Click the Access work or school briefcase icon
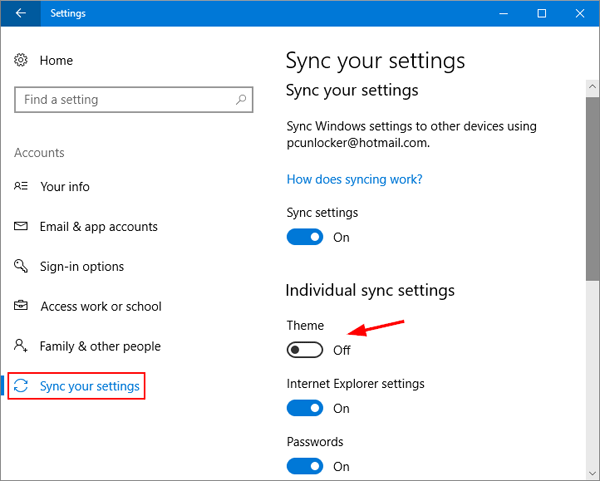The height and width of the screenshot is (481, 600). [x=21, y=307]
